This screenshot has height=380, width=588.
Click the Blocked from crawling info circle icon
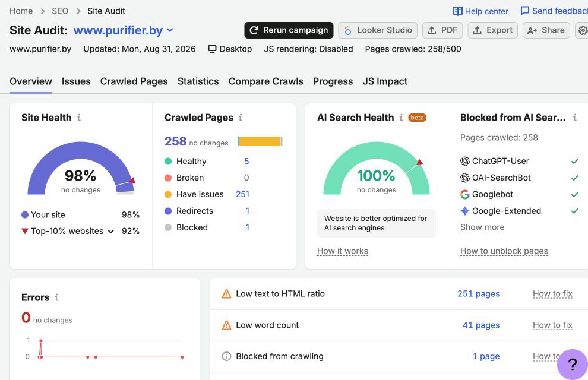tap(226, 356)
